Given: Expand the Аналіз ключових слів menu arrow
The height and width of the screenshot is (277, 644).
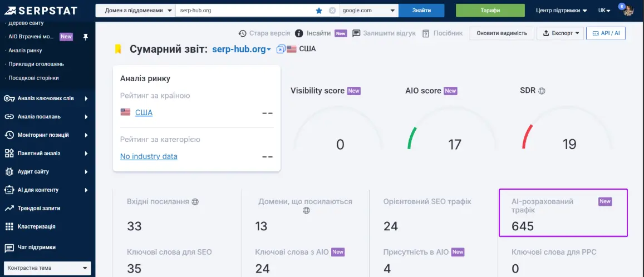Looking at the screenshot, I should pyautogui.click(x=86, y=98).
